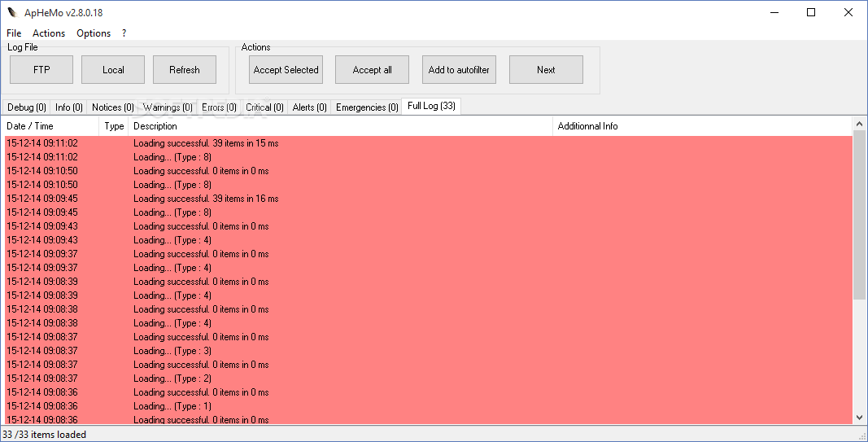
Task: Select the Full Log (33) tab
Action: coord(431,106)
